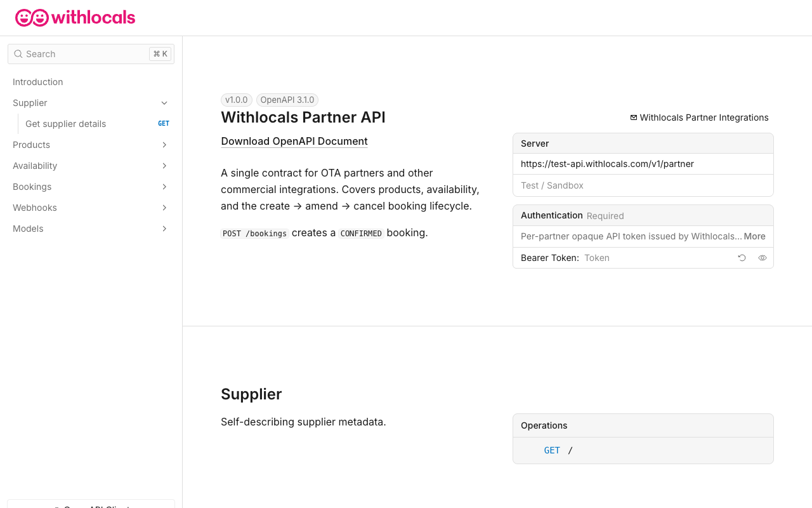Image resolution: width=812 pixels, height=508 pixels.
Task: Click the Withlocals logo
Action: click(x=75, y=18)
